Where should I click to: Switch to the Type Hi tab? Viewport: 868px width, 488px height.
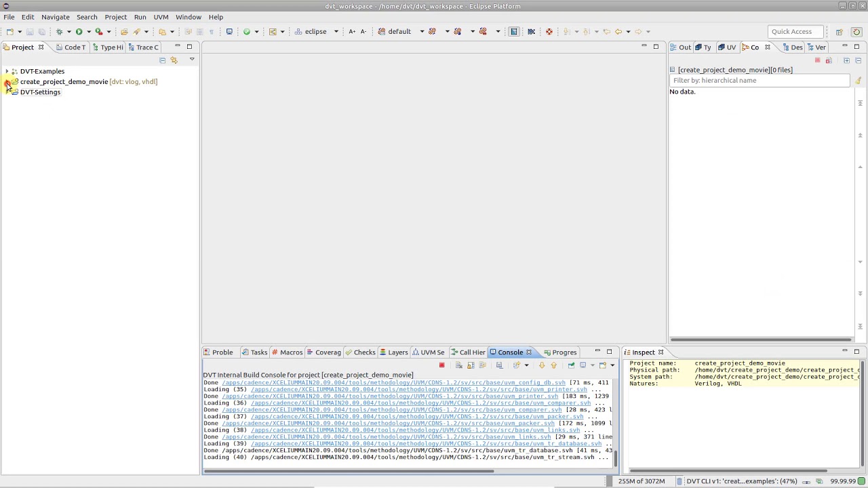107,47
